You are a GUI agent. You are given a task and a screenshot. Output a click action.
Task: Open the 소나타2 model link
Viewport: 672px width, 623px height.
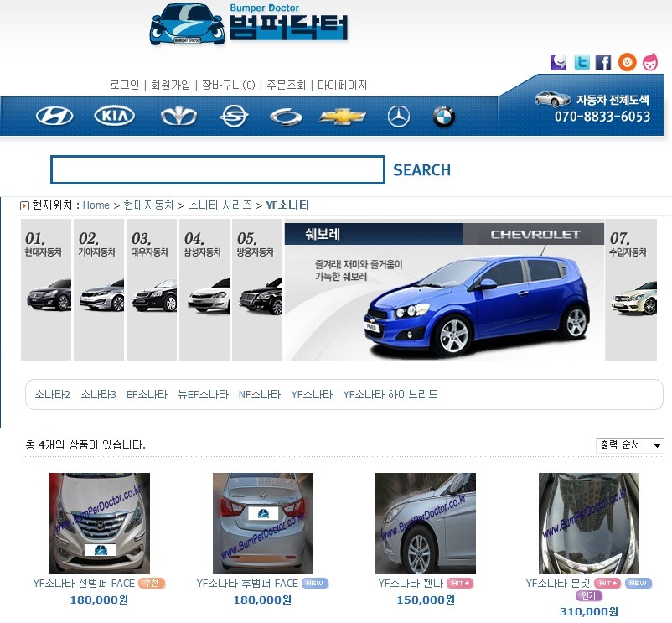click(x=52, y=394)
